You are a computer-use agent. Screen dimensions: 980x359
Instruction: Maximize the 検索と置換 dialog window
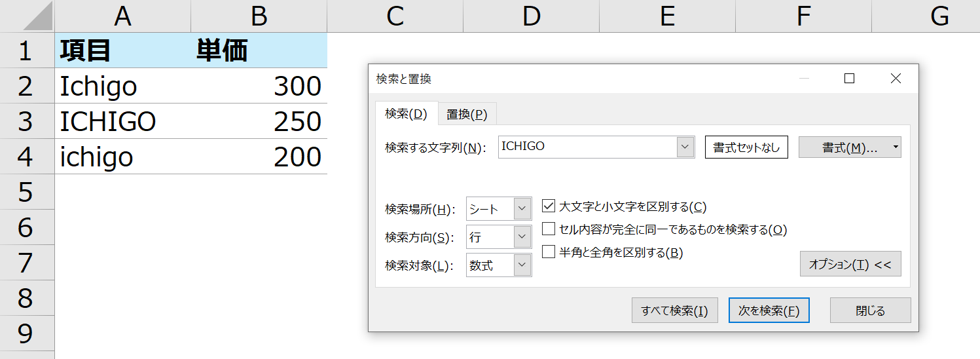(850, 79)
